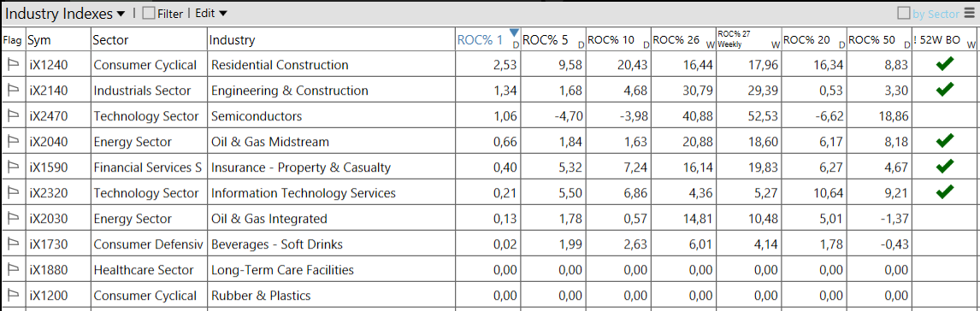
Task: Flag the iX1200 Rubber & Plastics row
Action: pos(13,296)
